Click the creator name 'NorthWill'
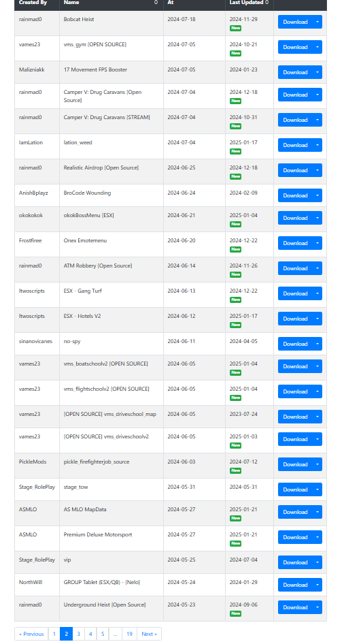 (31, 582)
